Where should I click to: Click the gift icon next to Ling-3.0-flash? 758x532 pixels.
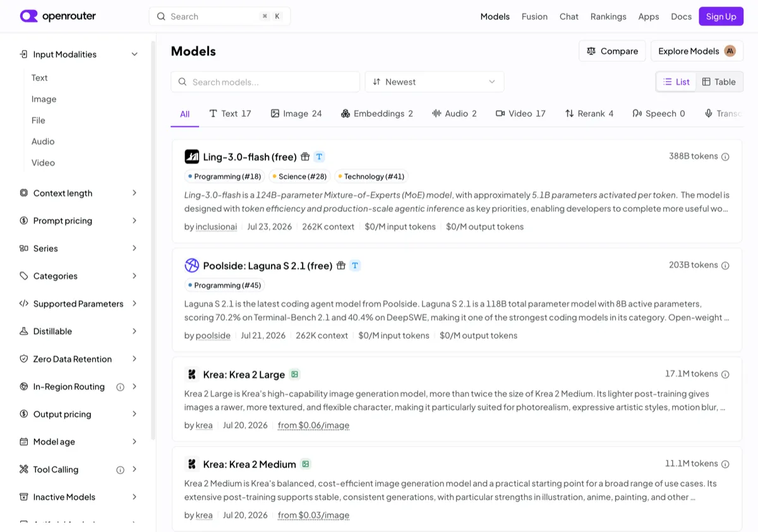[x=305, y=157]
